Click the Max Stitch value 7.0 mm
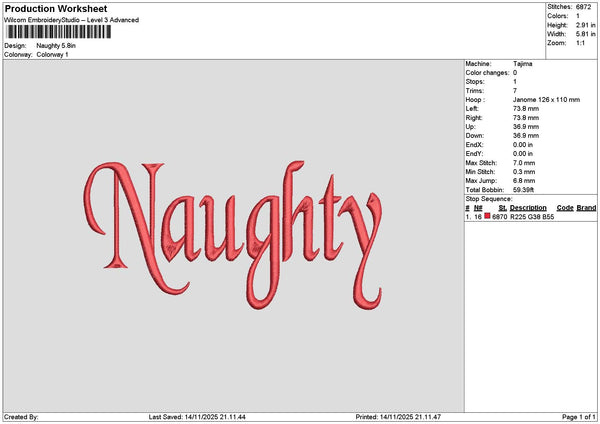This screenshot has height=424, width=600. (x=524, y=163)
